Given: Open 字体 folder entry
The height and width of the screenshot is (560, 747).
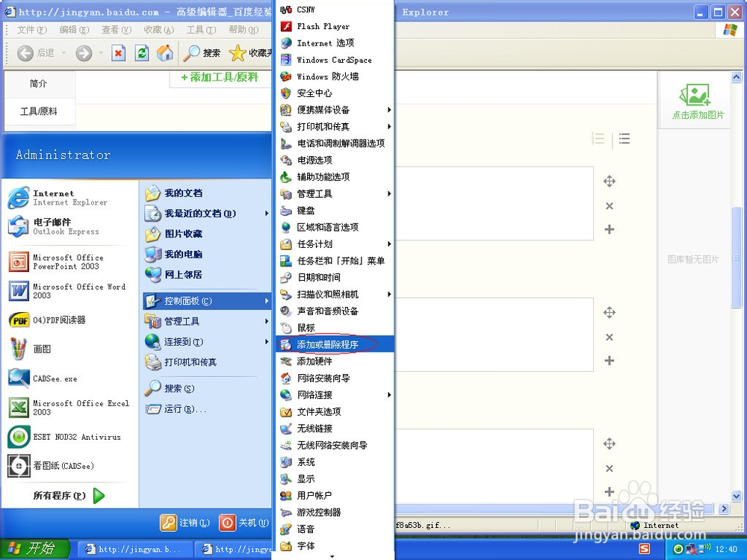Looking at the screenshot, I should pyautogui.click(x=335, y=546).
